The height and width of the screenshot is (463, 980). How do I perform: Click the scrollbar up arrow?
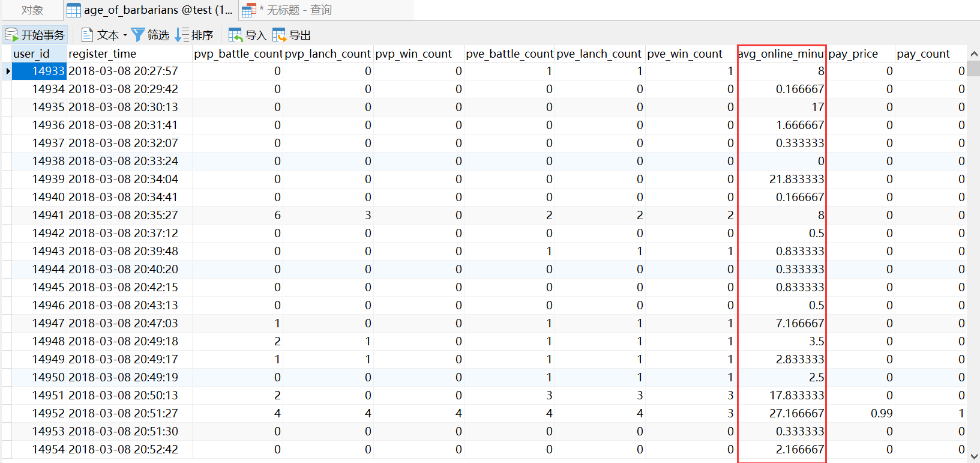[973, 54]
